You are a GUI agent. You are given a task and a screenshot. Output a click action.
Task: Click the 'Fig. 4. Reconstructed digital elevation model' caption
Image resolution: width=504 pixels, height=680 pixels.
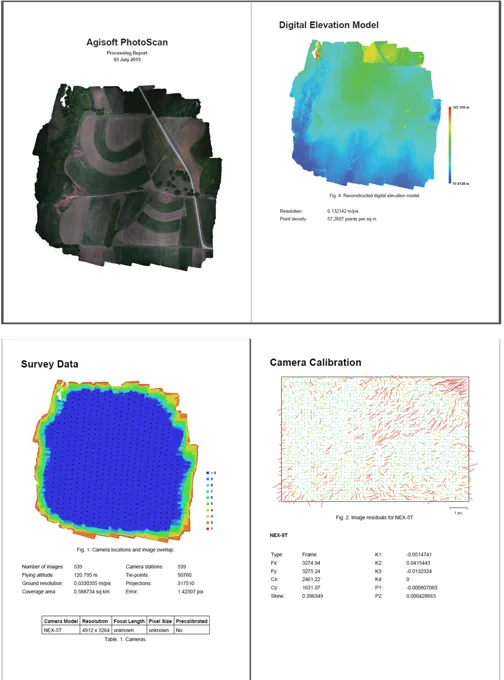click(x=374, y=196)
